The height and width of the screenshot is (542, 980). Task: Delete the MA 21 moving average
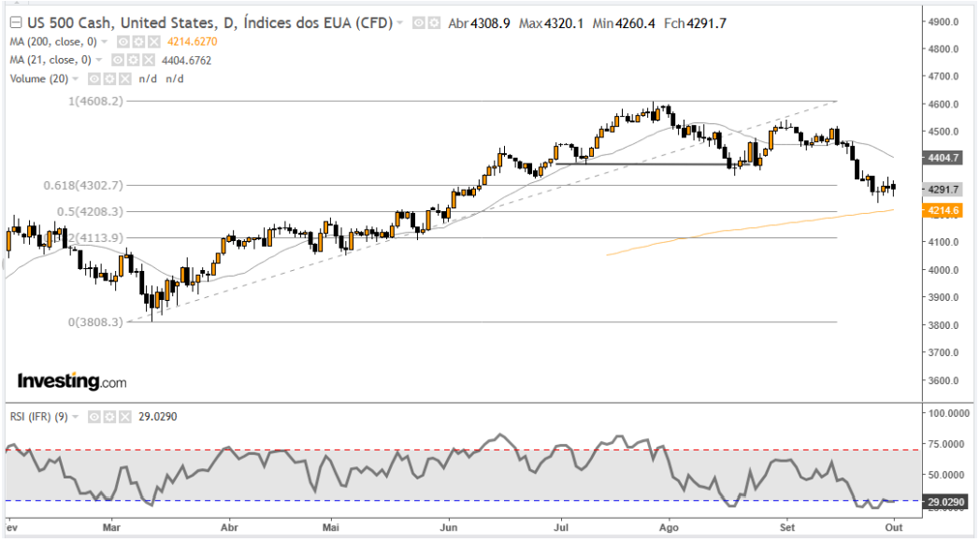(148, 61)
